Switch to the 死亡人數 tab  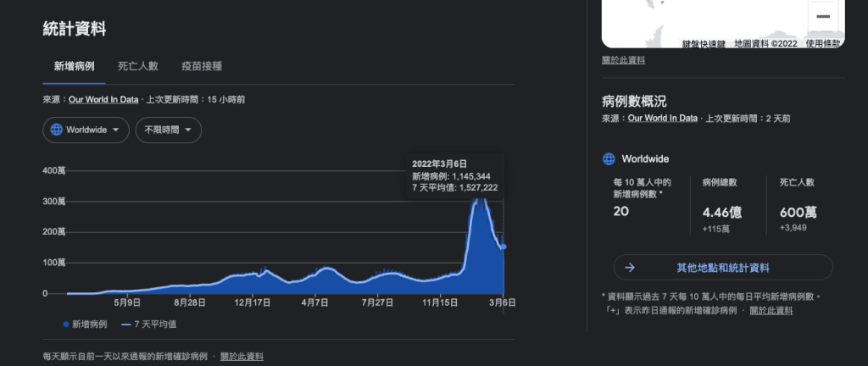136,66
